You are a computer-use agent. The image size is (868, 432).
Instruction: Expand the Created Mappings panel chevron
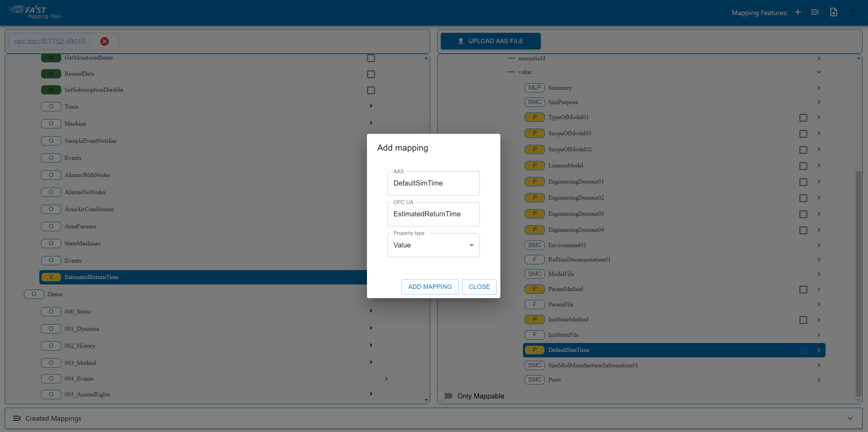(x=850, y=418)
